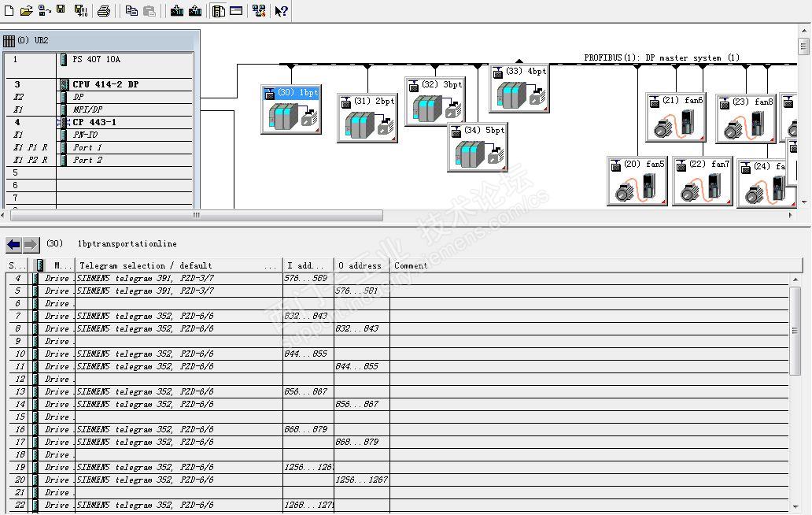
Task: Click the Upload to PG icon
Action: (x=195, y=10)
